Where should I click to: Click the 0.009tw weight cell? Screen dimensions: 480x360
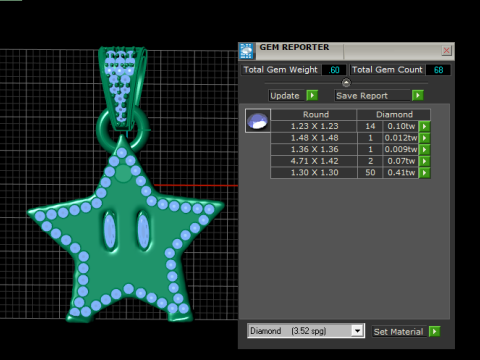click(x=401, y=149)
